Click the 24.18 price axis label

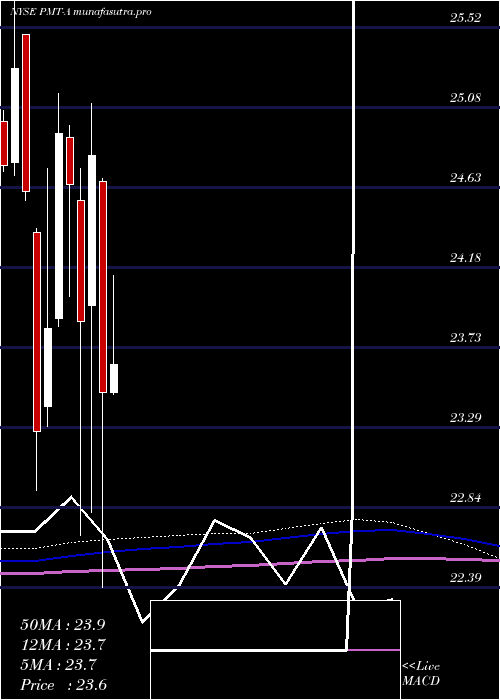click(x=465, y=258)
